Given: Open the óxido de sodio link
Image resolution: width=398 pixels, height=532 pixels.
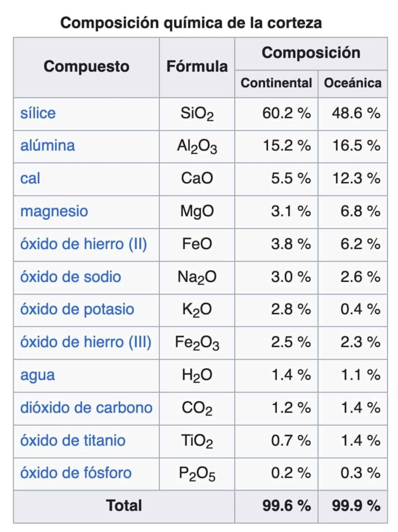Looking at the screenshot, I should (70, 276).
